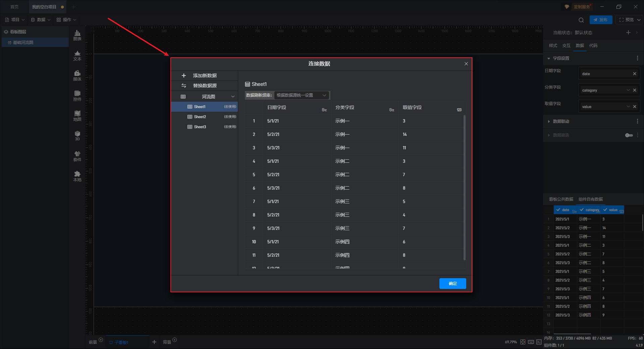Open the 文本 text components icon
The height and width of the screenshot is (349, 644).
[77, 55]
